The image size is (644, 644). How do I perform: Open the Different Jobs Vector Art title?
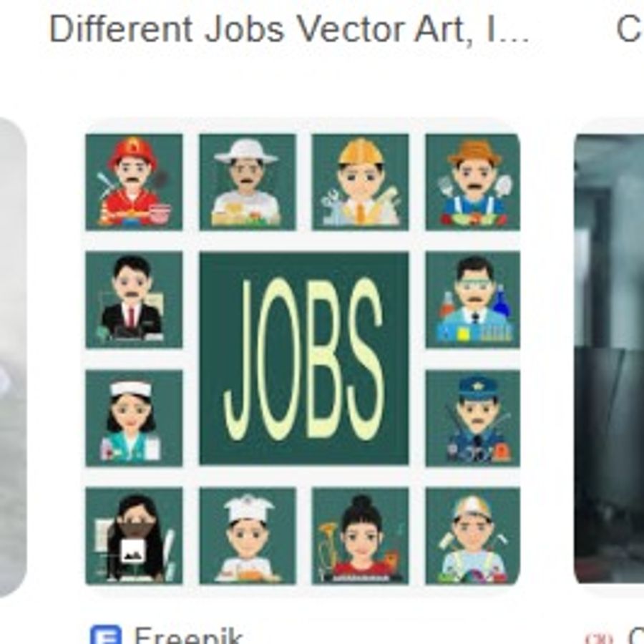pyautogui.click(x=289, y=29)
